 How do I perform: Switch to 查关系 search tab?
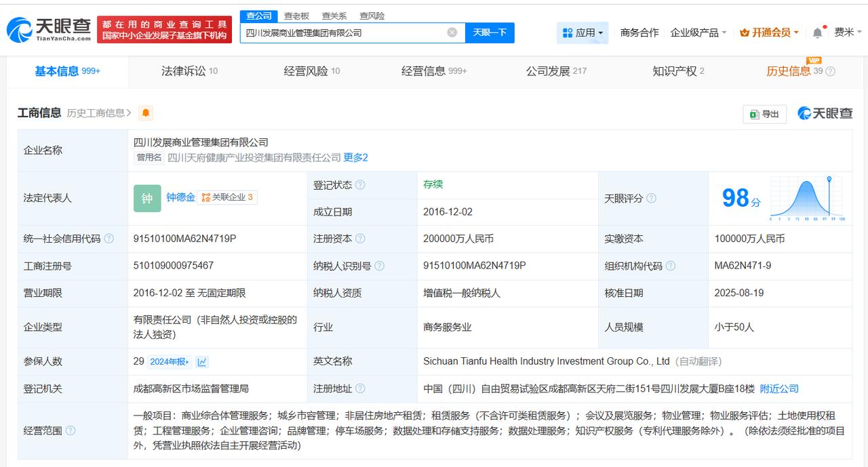pyautogui.click(x=334, y=16)
